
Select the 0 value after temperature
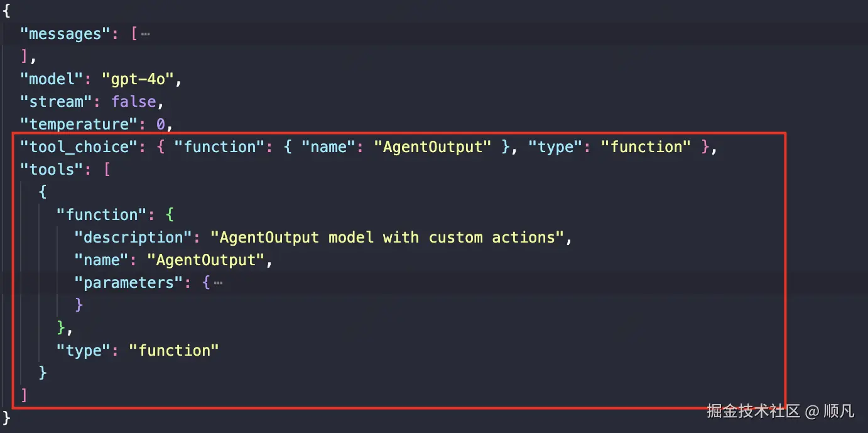[x=161, y=124]
